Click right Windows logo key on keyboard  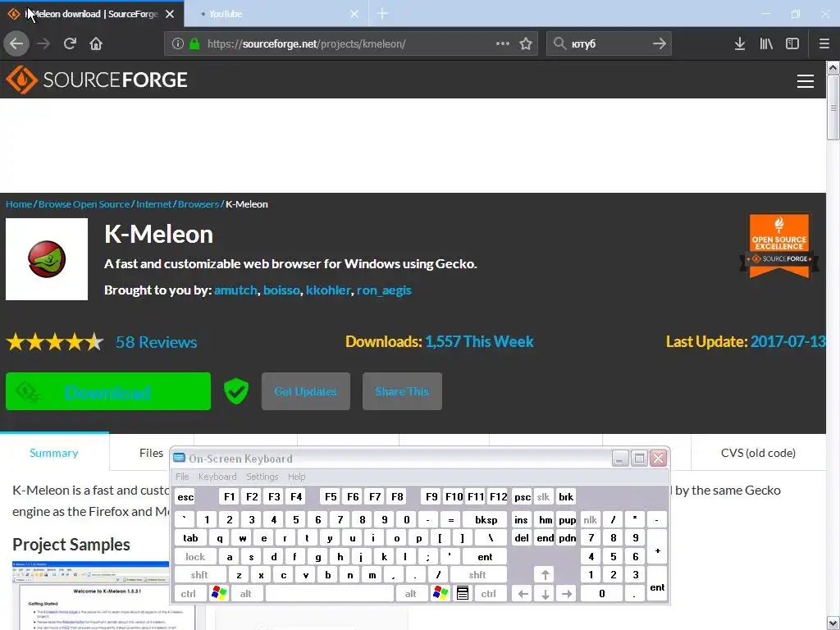coord(441,594)
